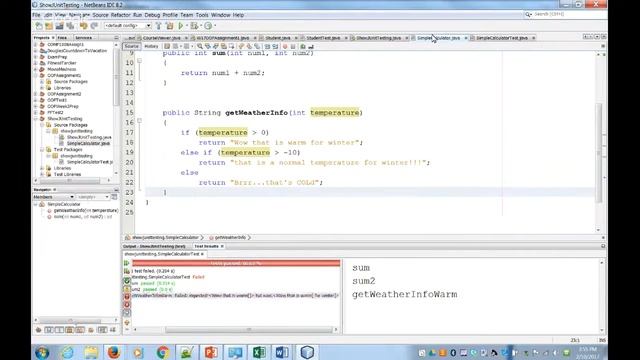Switch to the SimpleCalculatorTest.java tab

(502, 38)
